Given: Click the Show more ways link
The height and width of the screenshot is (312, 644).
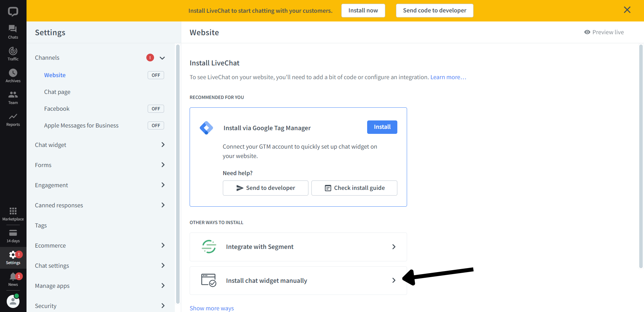Looking at the screenshot, I should pyautogui.click(x=212, y=308).
